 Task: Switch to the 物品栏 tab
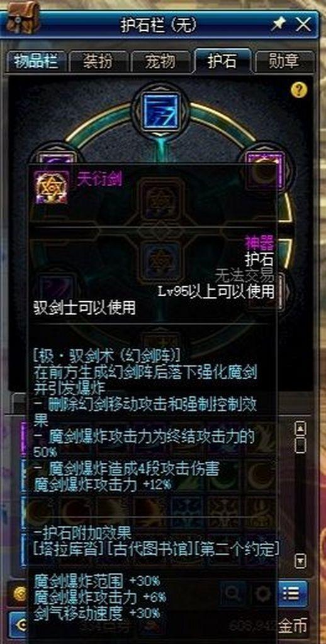pos(37,62)
